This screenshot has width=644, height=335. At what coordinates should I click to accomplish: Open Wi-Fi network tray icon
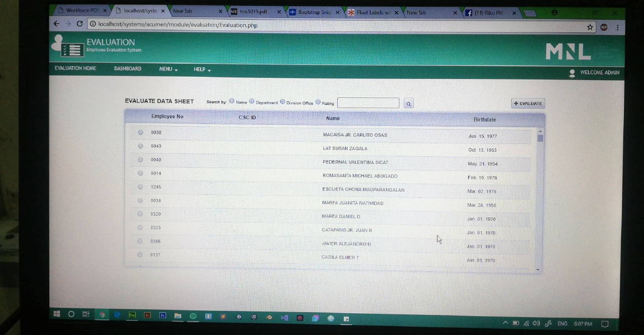[526, 323]
